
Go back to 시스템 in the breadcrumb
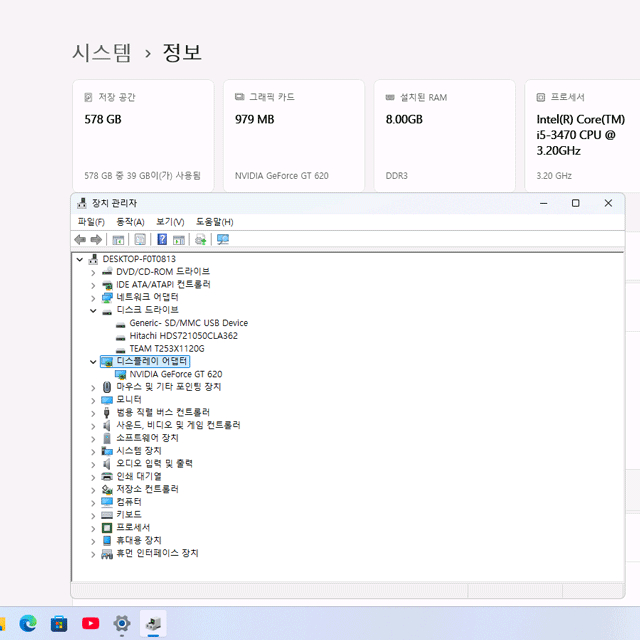click(x=102, y=53)
